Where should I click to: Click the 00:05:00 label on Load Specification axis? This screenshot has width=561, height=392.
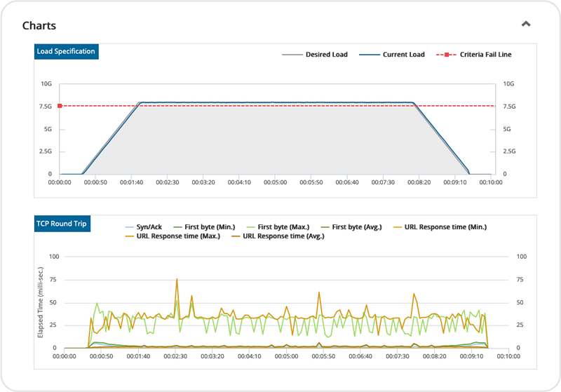coord(275,182)
